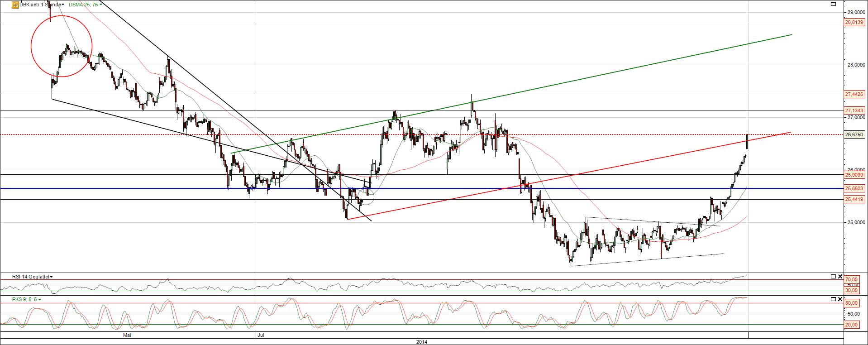
Task: Maximize the RSI indicator panel
Action: (x=834, y=277)
